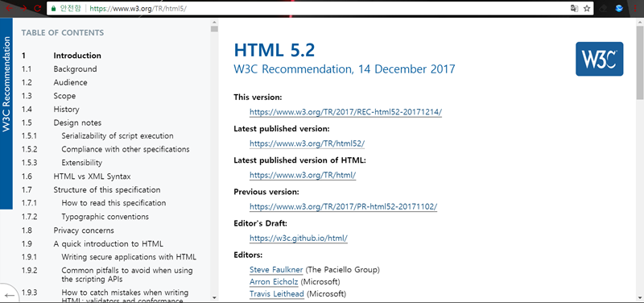This screenshot has height=303, width=644.
Task: Click the browser back arrow
Action: 9,8
